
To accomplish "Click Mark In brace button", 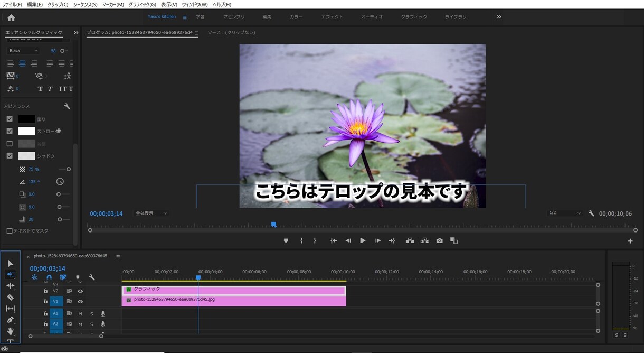I will click(301, 240).
